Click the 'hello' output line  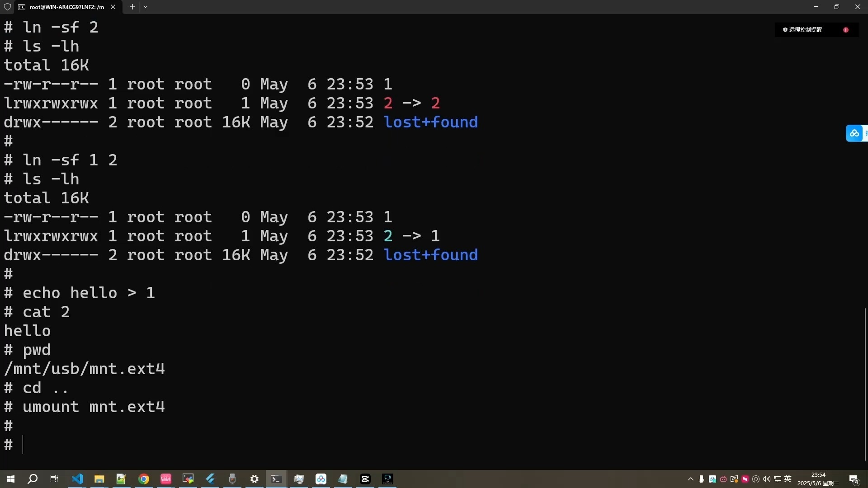27,331
